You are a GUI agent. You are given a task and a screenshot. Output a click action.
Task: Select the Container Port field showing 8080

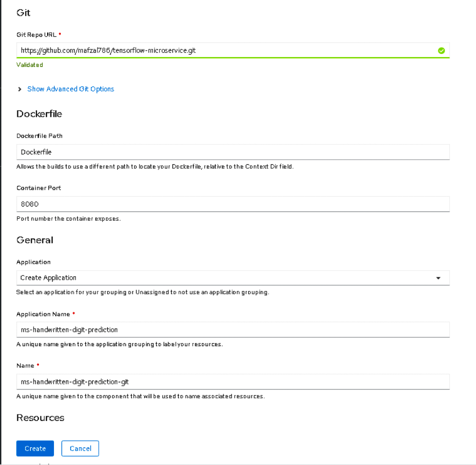tap(233, 204)
